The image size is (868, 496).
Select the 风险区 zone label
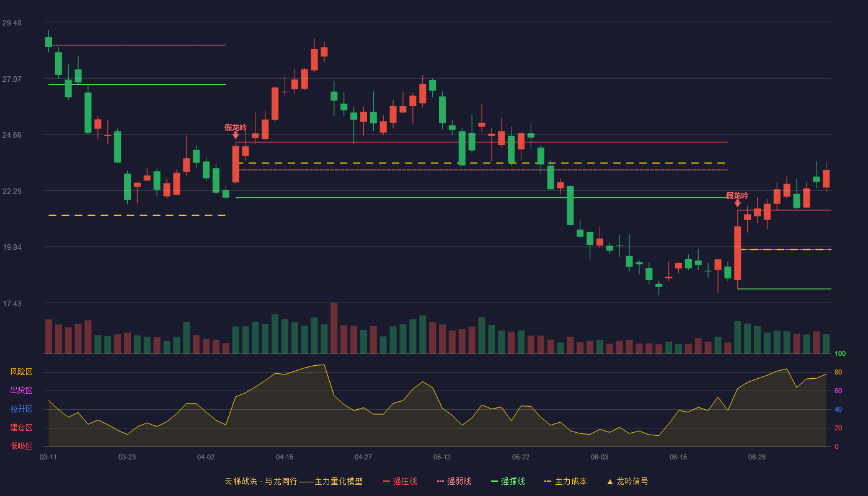21,372
